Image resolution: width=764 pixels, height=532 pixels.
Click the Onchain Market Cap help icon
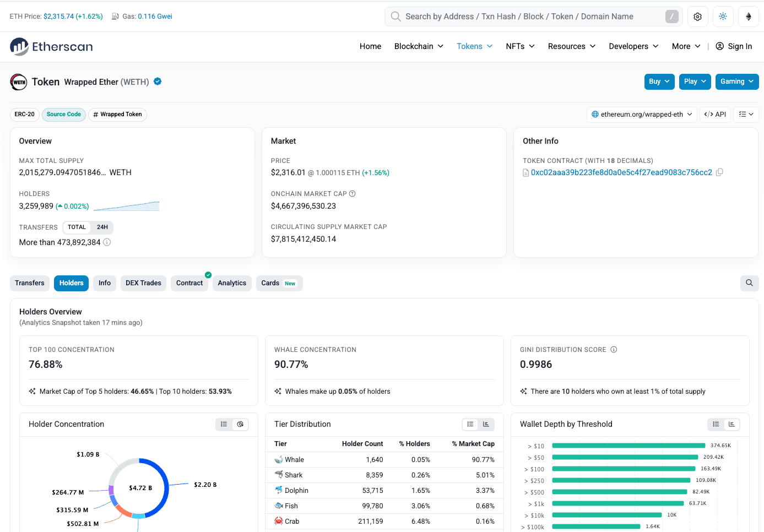[x=353, y=194]
